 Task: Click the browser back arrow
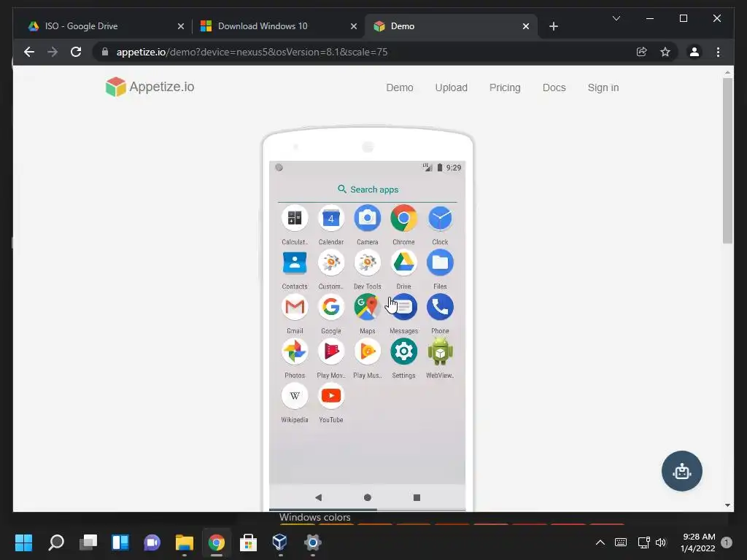click(29, 52)
